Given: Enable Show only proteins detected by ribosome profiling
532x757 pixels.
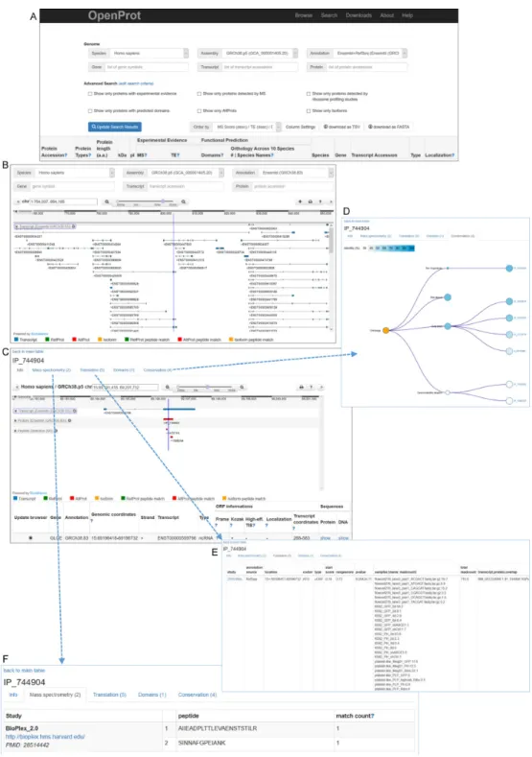Looking at the screenshot, I should 309,94.
